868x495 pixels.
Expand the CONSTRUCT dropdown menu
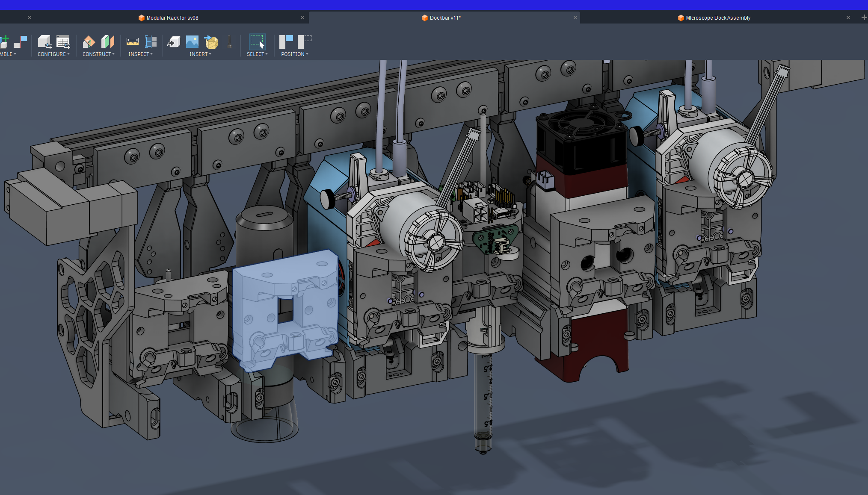98,54
